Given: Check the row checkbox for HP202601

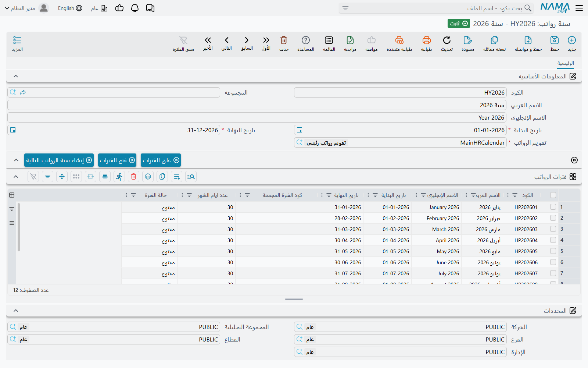Looking at the screenshot, I should point(553,207).
